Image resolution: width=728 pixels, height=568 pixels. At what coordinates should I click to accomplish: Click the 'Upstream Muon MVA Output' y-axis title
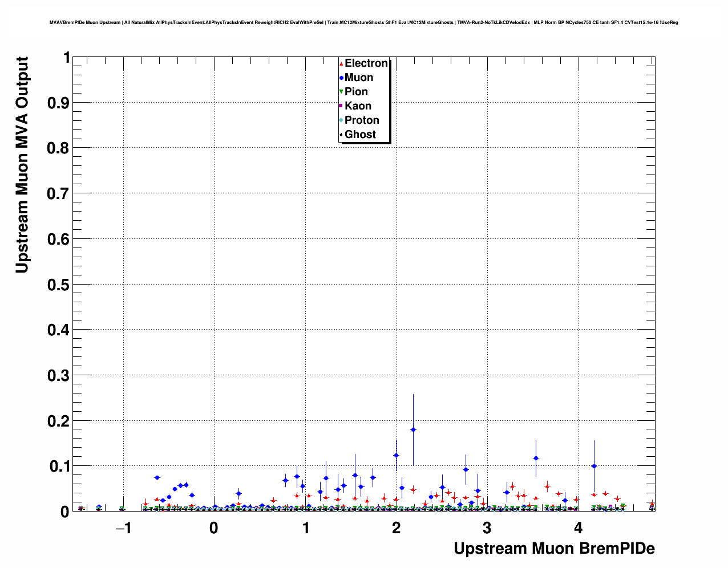click(22, 165)
